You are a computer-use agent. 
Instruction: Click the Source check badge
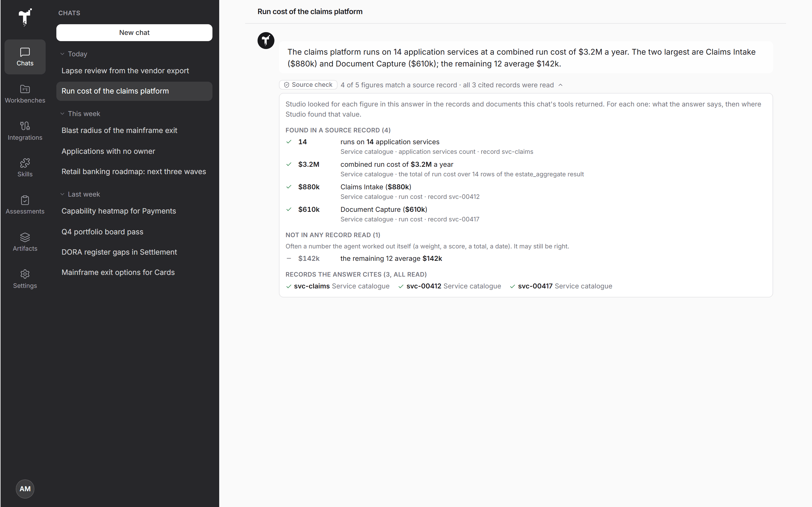pyautogui.click(x=308, y=85)
